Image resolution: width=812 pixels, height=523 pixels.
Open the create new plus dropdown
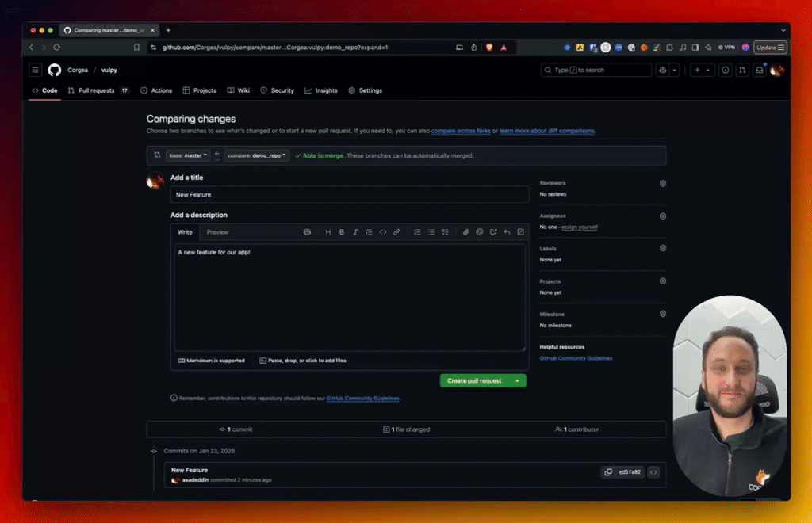click(x=702, y=70)
